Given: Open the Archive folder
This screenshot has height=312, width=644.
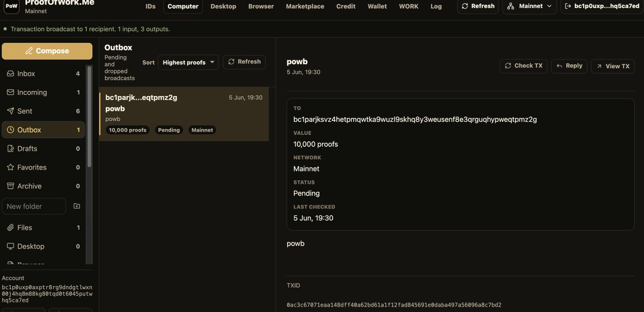Looking at the screenshot, I should point(43,186).
